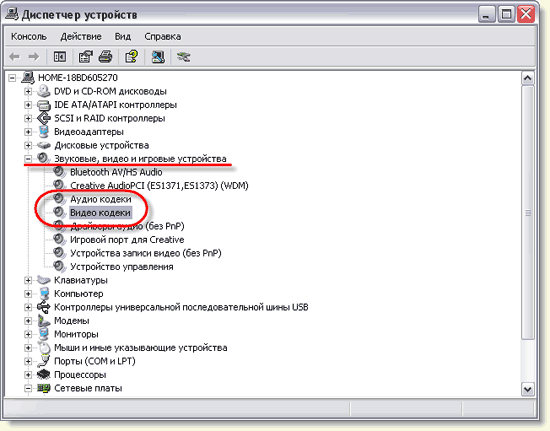Toggle the console tree pane toolbar icon

click(x=60, y=56)
